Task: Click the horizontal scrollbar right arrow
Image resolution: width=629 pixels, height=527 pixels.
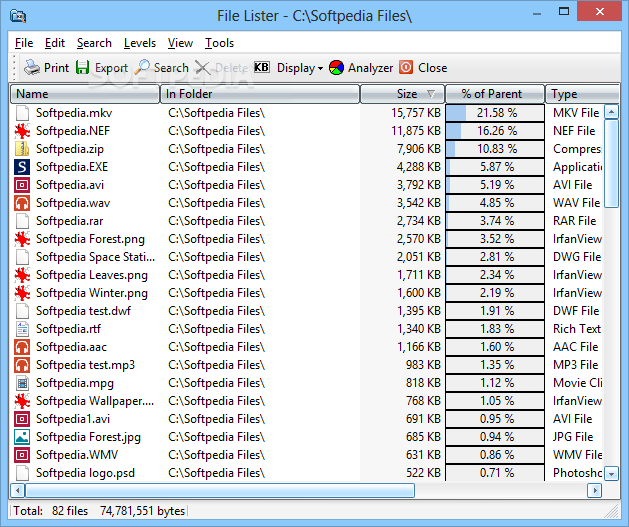Action: pos(595,490)
